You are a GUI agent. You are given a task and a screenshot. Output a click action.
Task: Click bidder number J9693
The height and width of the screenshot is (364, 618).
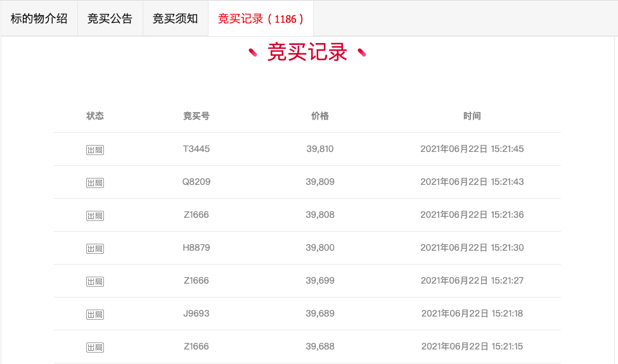tap(196, 313)
